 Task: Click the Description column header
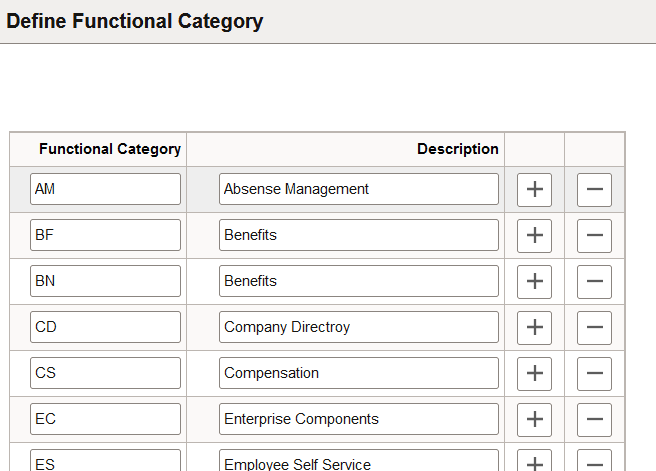(457, 149)
